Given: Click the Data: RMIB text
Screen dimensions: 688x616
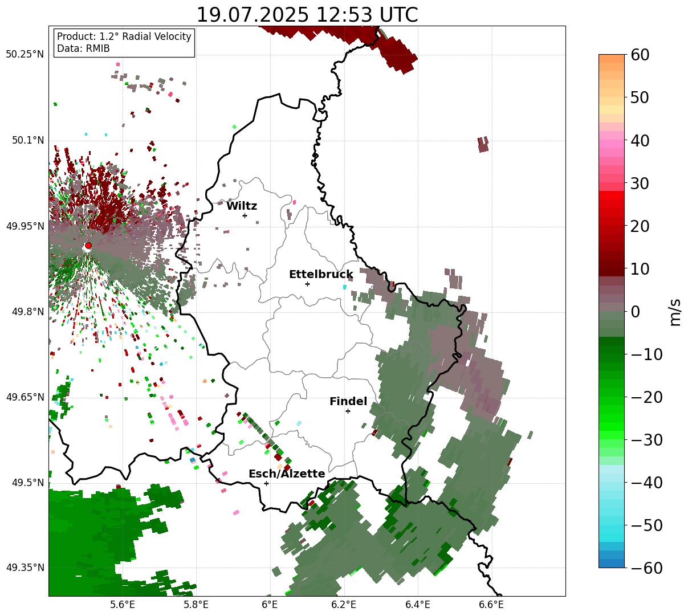Looking at the screenshot, I should (x=83, y=48).
